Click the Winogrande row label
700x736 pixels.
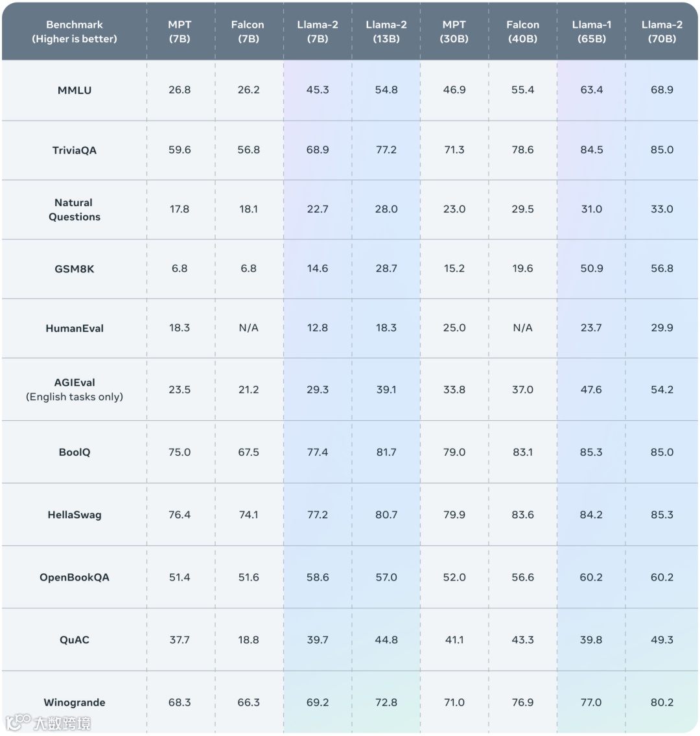[x=75, y=702]
